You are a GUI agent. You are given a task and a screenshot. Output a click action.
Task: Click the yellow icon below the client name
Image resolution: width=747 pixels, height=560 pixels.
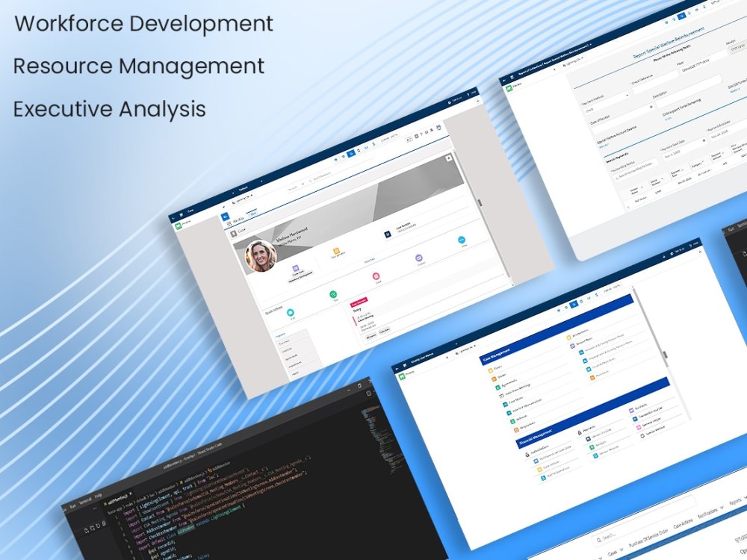[336, 251]
